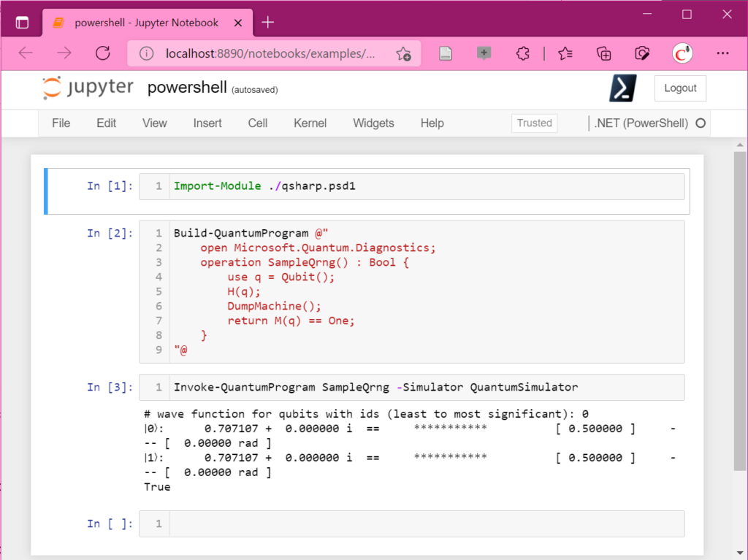Screen dimensions: 748x560
Task: Click the browser profile avatar
Action: (x=682, y=53)
